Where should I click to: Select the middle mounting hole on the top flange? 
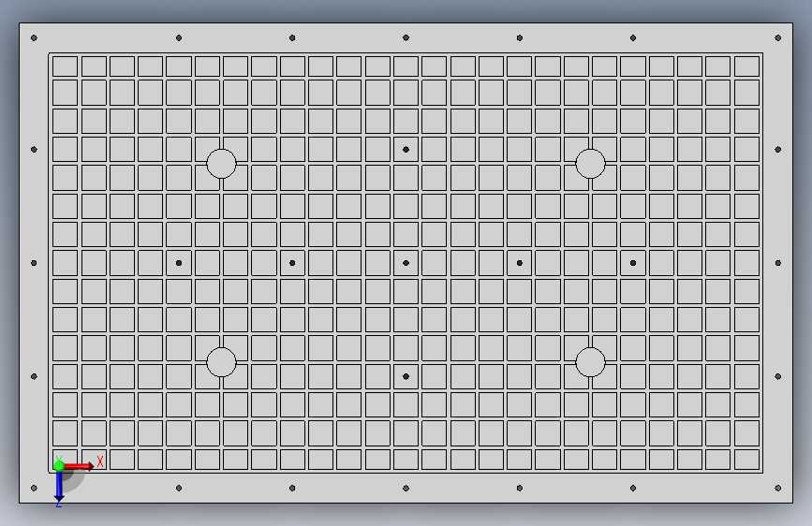point(406,37)
